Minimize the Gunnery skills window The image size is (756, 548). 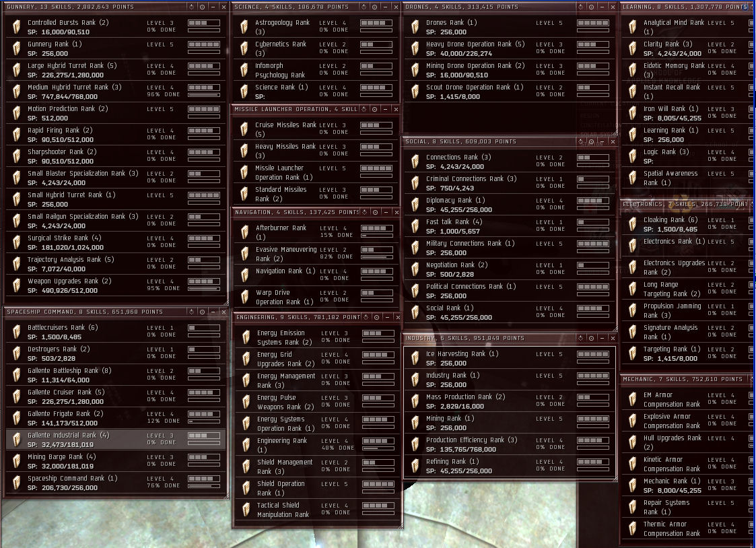[213, 7]
